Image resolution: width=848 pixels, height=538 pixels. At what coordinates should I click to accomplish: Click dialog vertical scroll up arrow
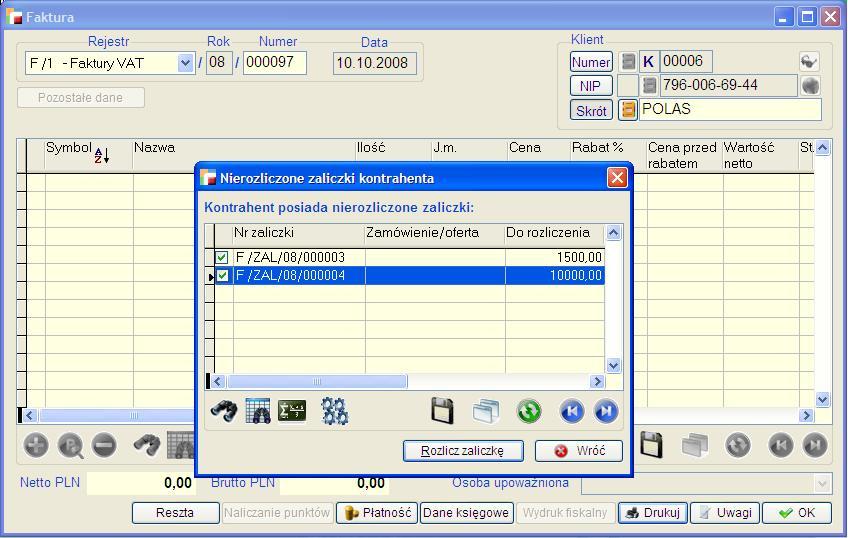coord(613,233)
